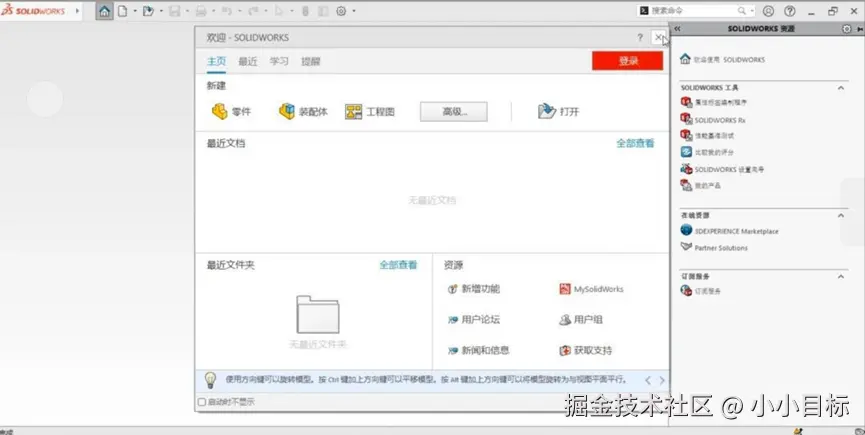Open 3DEXPERIENCE Marketplace in the resources panel
The width and height of the screenshot is (865, 435).
[x=729, y=231]
